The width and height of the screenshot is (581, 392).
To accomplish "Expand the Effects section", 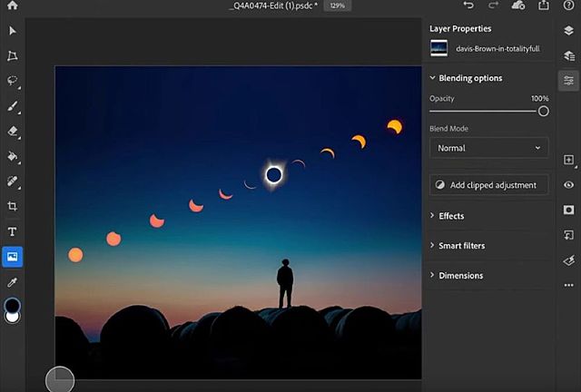I will 432,216.
